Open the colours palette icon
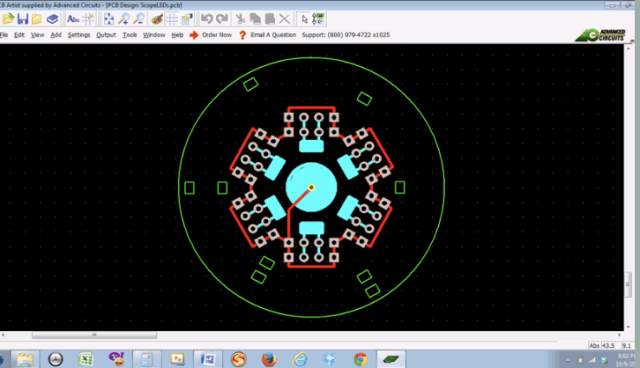This screenshot has height=368, width=640. [157, 19]
